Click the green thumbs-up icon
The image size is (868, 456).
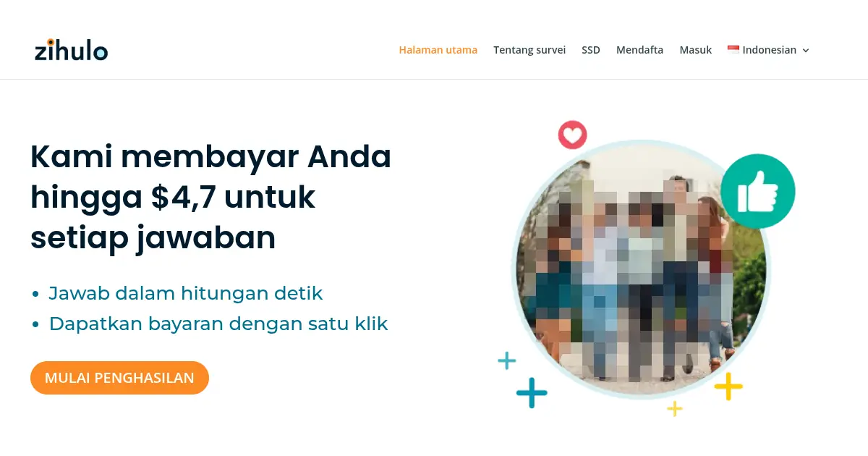click(757, 192)
